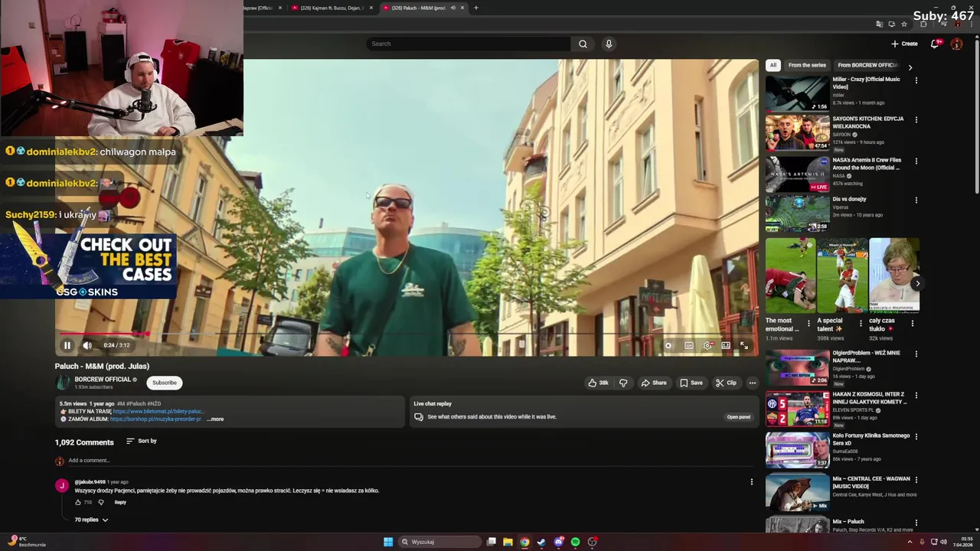
Task: Open options for NASA's Artemis II stream
Action: (916, 161)
